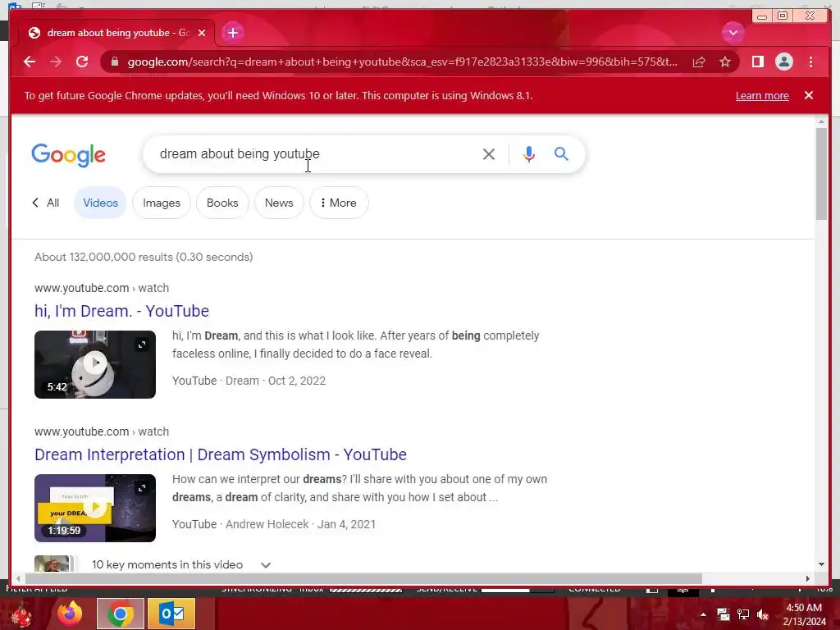Click the first 'www.youtube.com › watch' breadcrumb
840x630 pixels.
[x=102, y=288]
